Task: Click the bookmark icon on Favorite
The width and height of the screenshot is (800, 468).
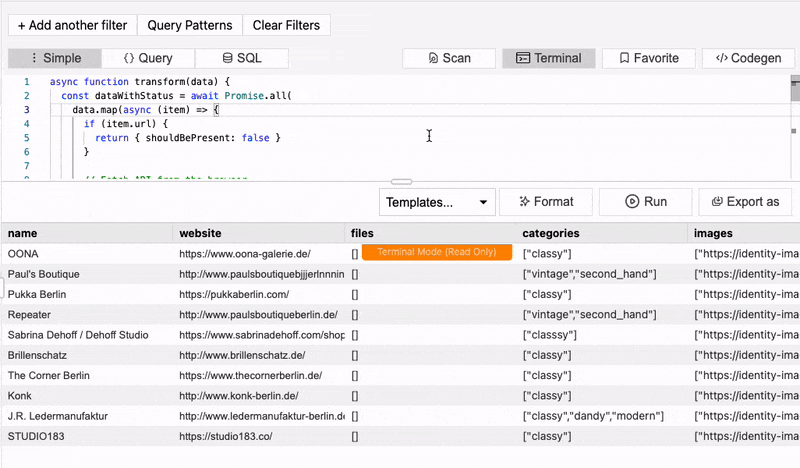Action: pyautogui.click(x=624, y=58)
